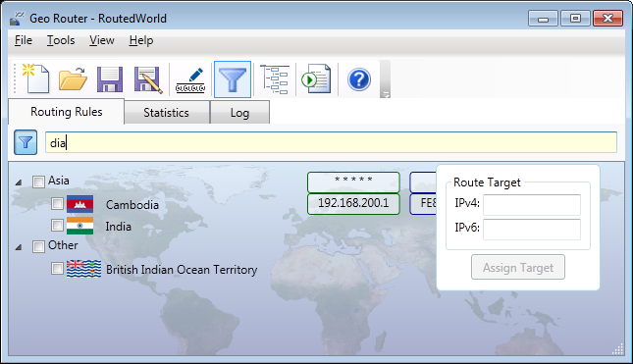The image size is (633, 364).
Task: Click the IPv4 input field
Action: [x=532, y=205]
